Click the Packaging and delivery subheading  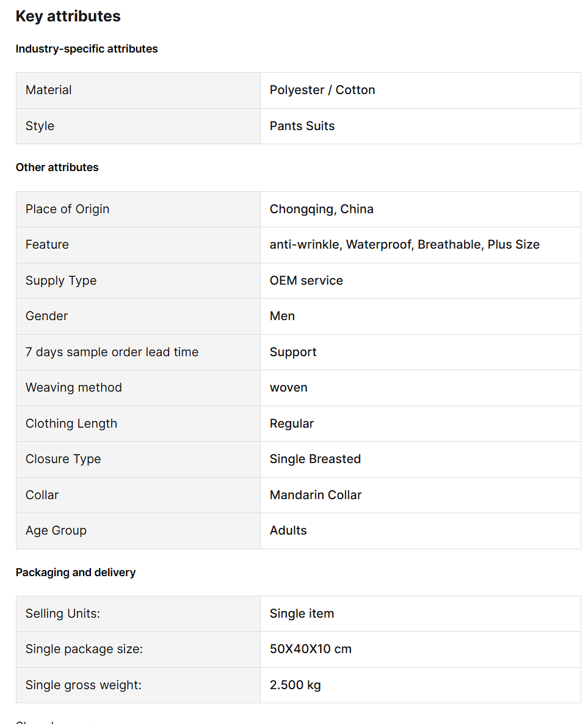pyautogui.click(x=76, y=572)
